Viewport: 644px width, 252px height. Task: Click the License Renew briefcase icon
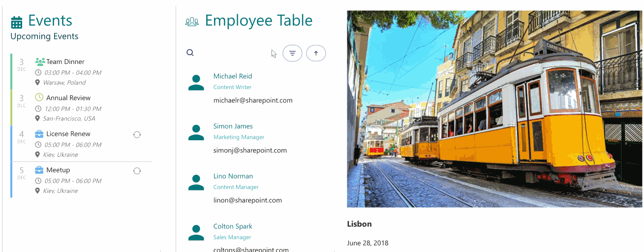[39, 133]
